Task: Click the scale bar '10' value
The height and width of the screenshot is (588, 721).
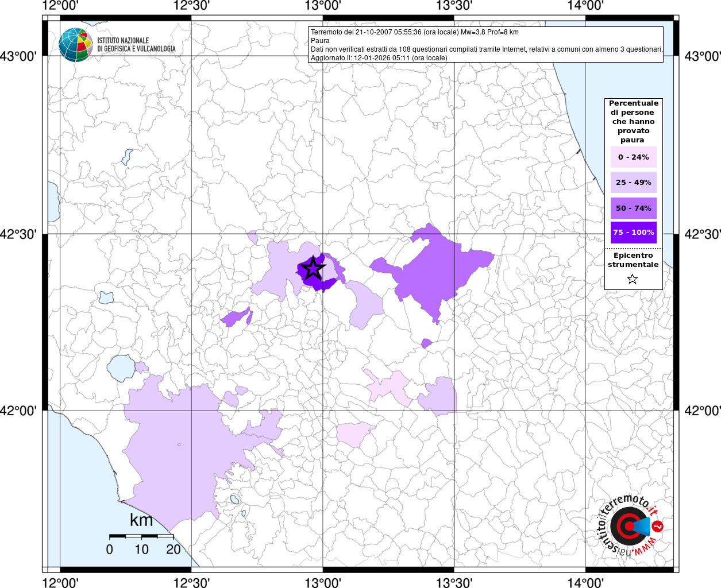Action: click(141, 550)
